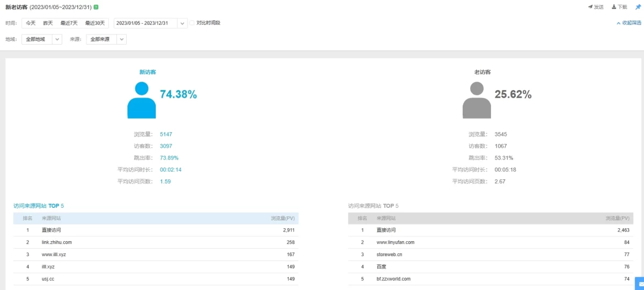Click the date range input field
This screenshot has width=644, height=290.
tap(145, 23)
